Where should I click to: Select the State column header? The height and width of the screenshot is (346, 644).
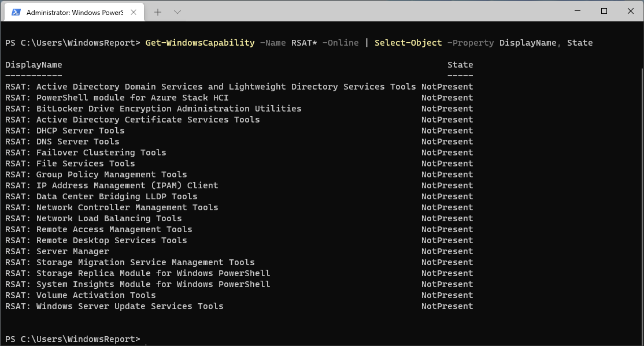pos(460,64)
